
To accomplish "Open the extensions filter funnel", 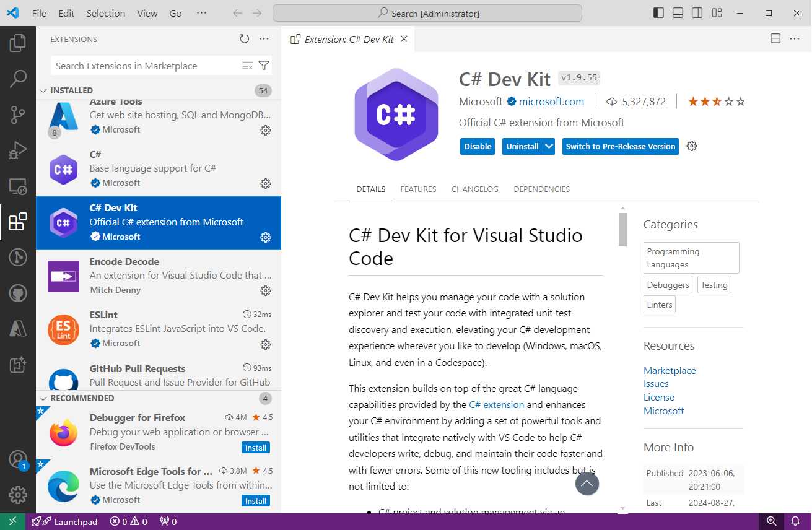I will [x=264, y=66].
